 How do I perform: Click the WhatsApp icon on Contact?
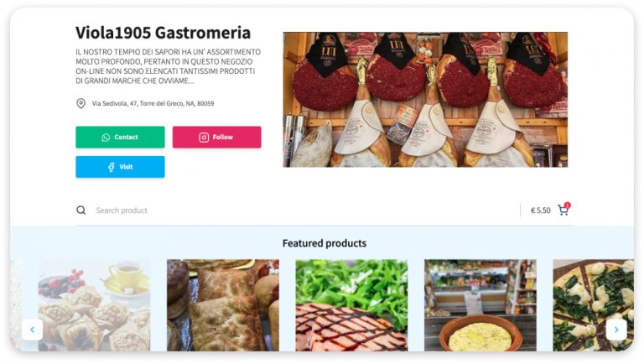[x=106, y=138]
